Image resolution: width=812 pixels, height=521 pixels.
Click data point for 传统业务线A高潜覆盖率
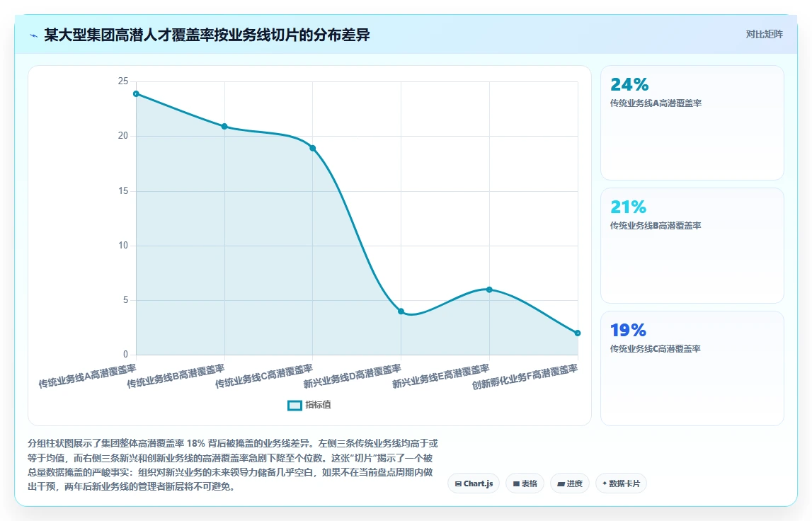(x=136, y=93)
